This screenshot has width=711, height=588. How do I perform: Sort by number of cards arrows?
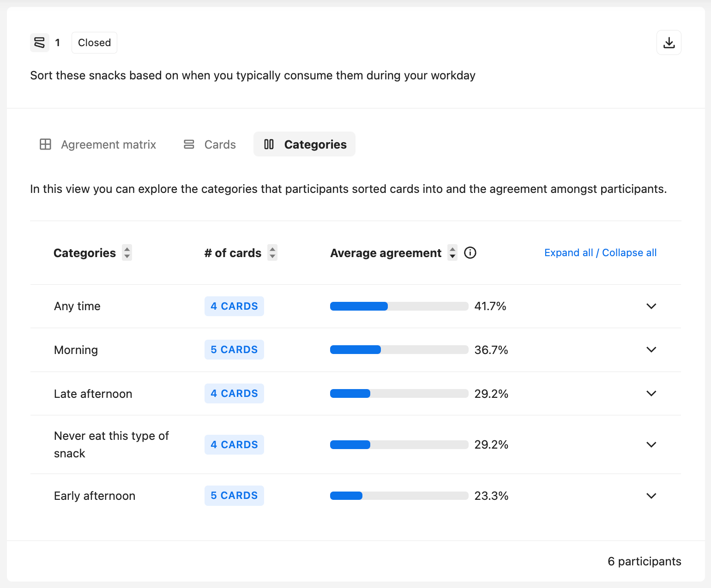pyautogui.click(x=272, y=253)
